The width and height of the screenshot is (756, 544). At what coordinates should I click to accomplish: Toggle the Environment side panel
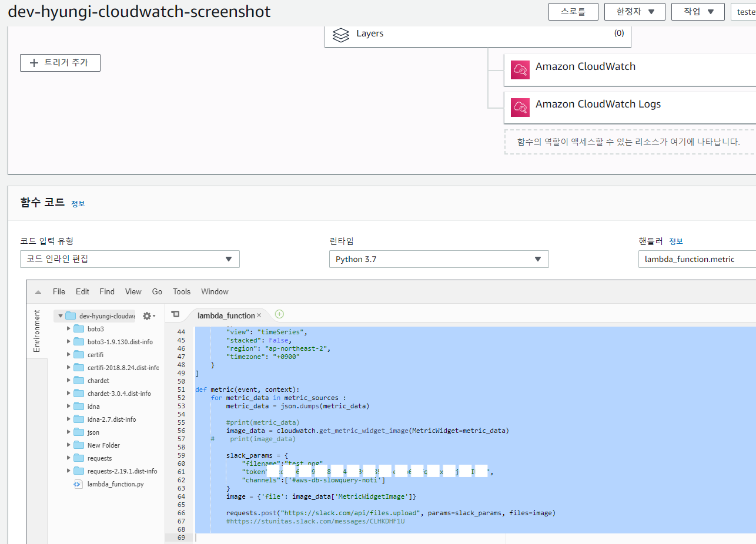[x=37, y=331]
